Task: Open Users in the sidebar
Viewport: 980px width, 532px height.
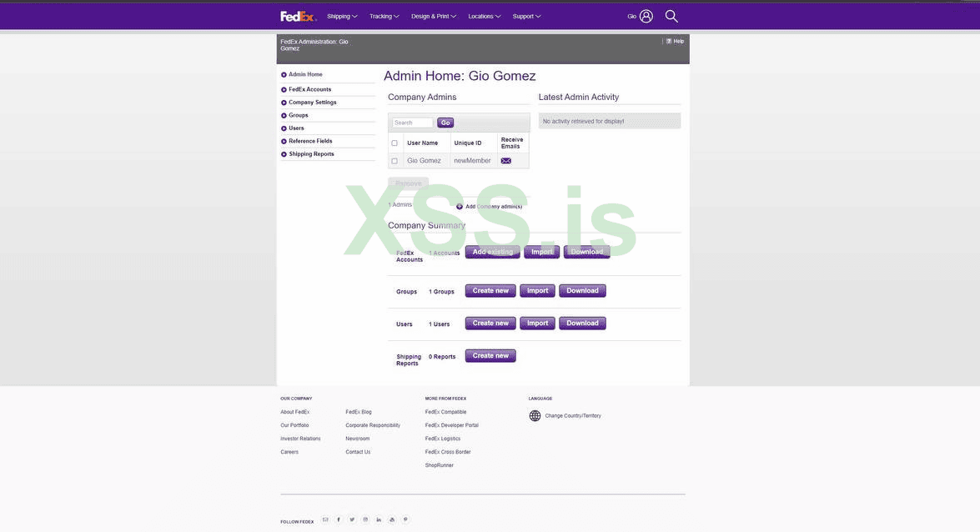Action: (296, 128)
